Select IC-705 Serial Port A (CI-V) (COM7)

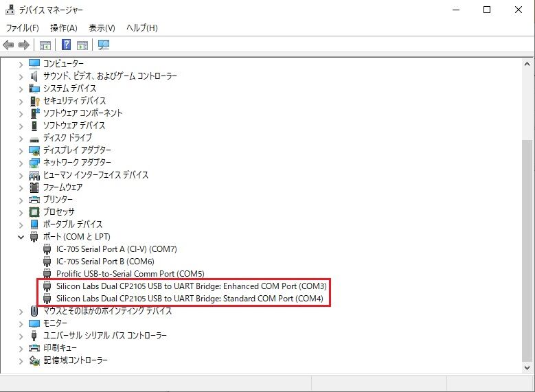(116, 249)
